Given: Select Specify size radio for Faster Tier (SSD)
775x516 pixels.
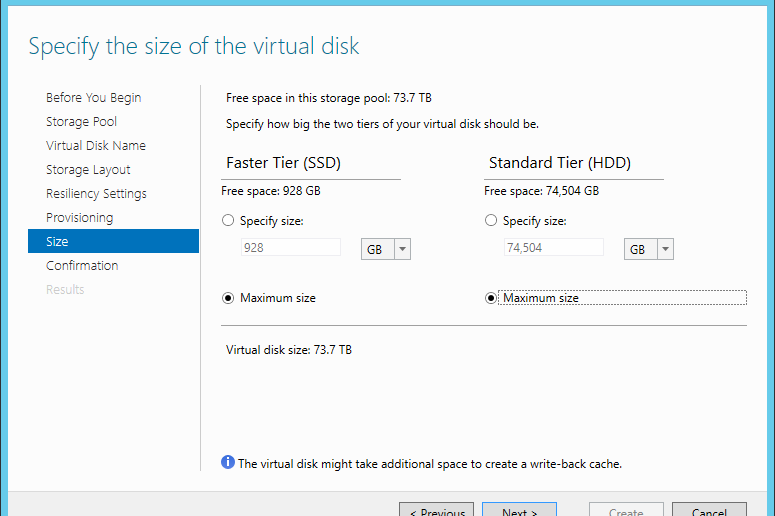Looking at the screenshot, I should (x=228, y=220).
